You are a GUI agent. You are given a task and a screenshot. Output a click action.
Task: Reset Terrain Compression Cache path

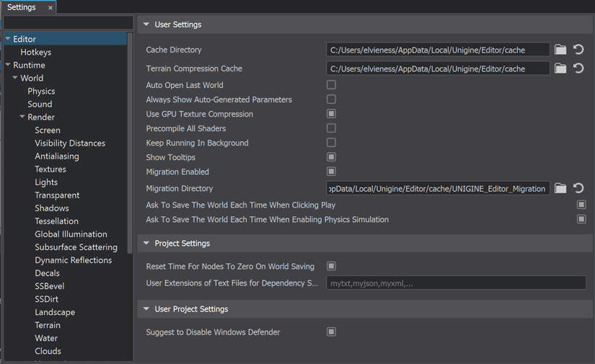click(578, 68)
